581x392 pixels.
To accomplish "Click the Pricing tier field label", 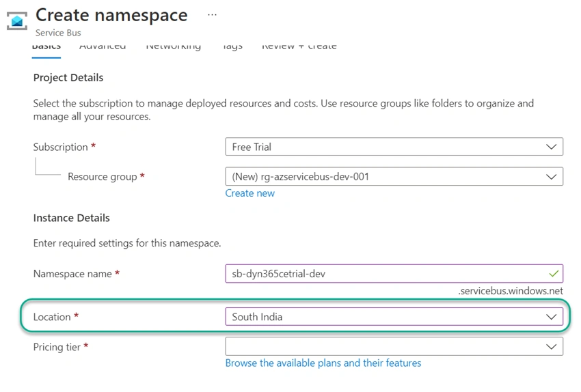I will [57, 347].
